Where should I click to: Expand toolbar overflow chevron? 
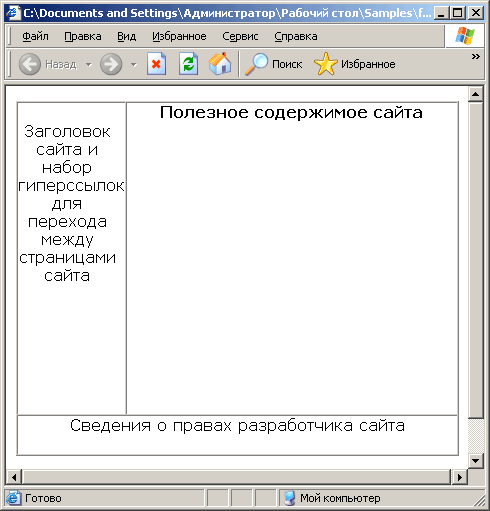pos(476,57)
